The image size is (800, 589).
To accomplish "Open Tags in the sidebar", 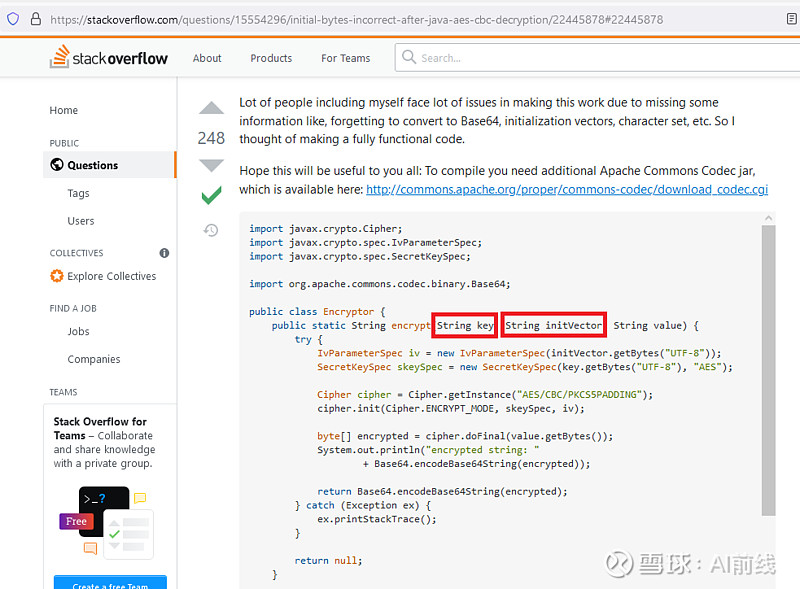I will click(x=78, y=193).
